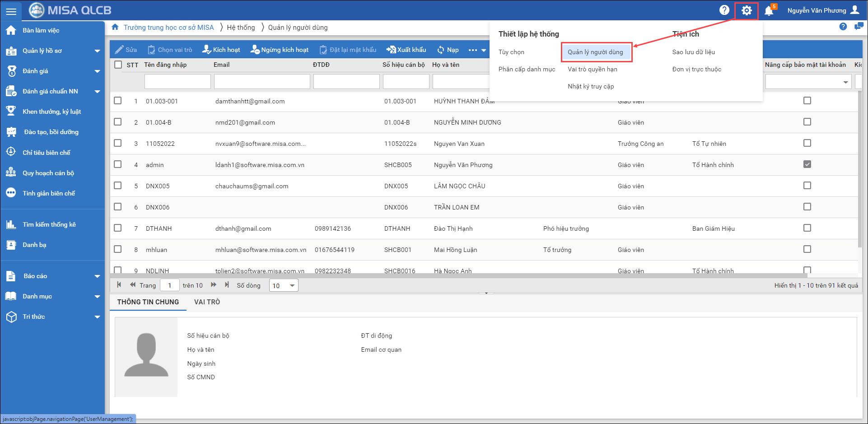Click the notification bell icon
Image resolution: width=868 pixels, height=424 pixels.
coord(769,10)
